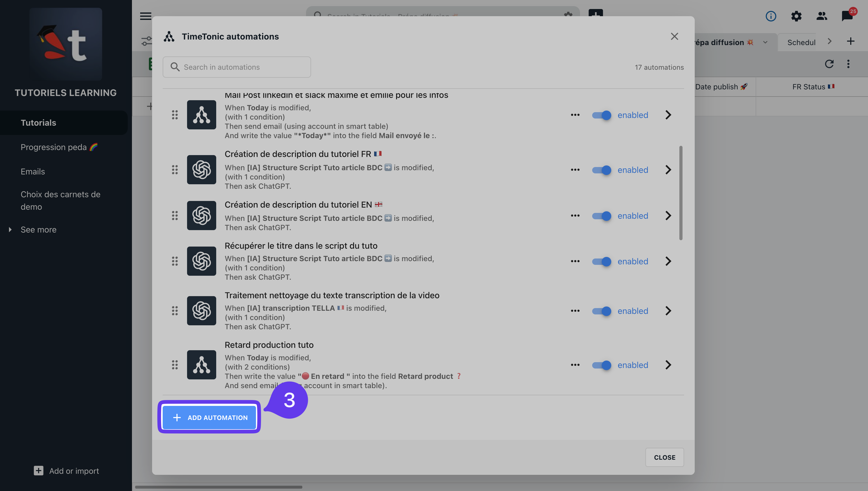Open Choix des carnets de demo
Image resolution: width=868 pixels, height=491 pixels.
[x=61, y=201]
